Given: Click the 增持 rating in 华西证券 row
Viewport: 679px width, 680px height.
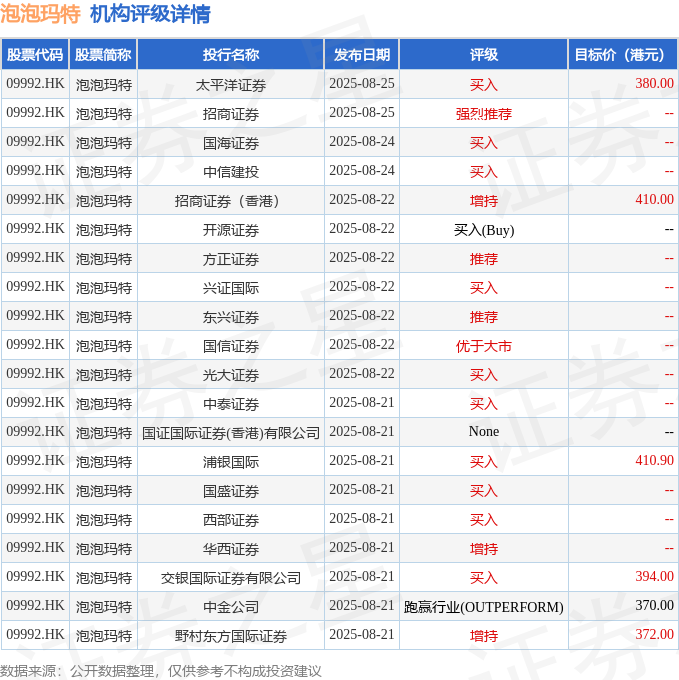Looking at the screenshot, I should tap(483, 549).
